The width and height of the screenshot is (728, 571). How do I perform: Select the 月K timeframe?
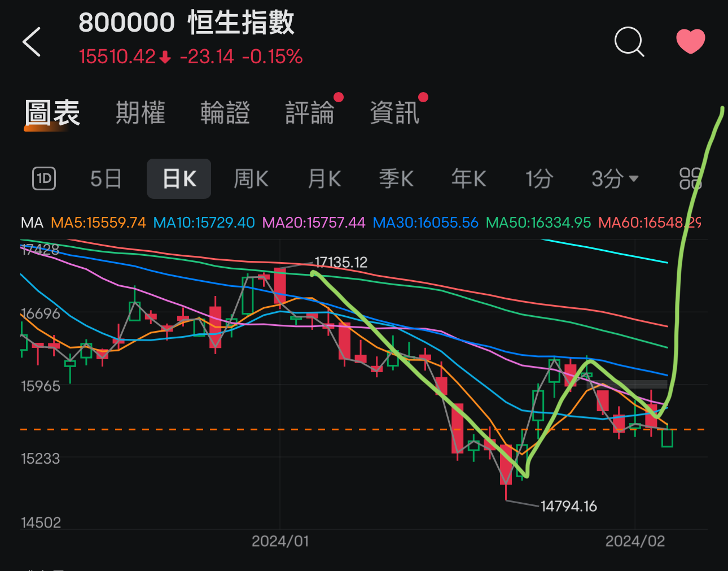pos(324,179)
